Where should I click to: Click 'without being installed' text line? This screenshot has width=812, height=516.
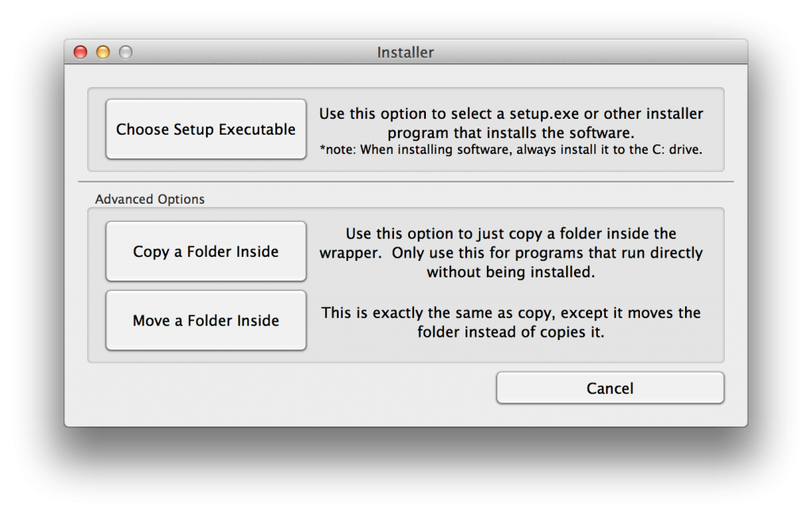point(511,272)
